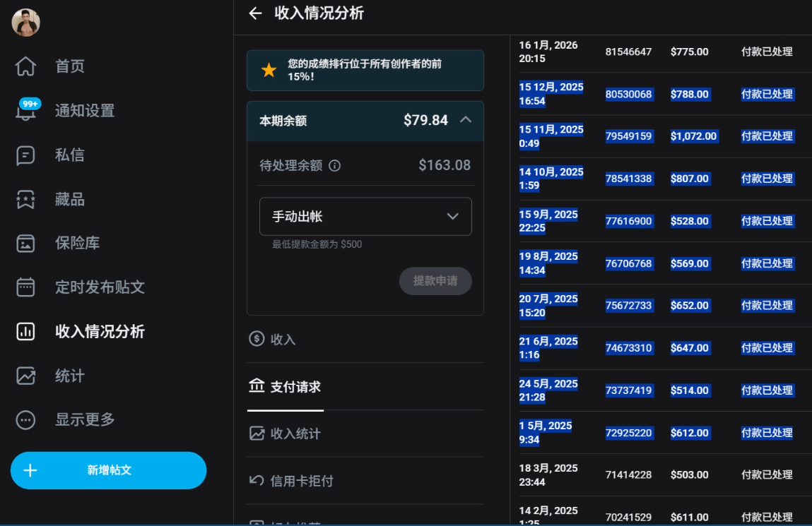
Task: Open the 保险库 vault icon
Action: [x=25, y=243]
